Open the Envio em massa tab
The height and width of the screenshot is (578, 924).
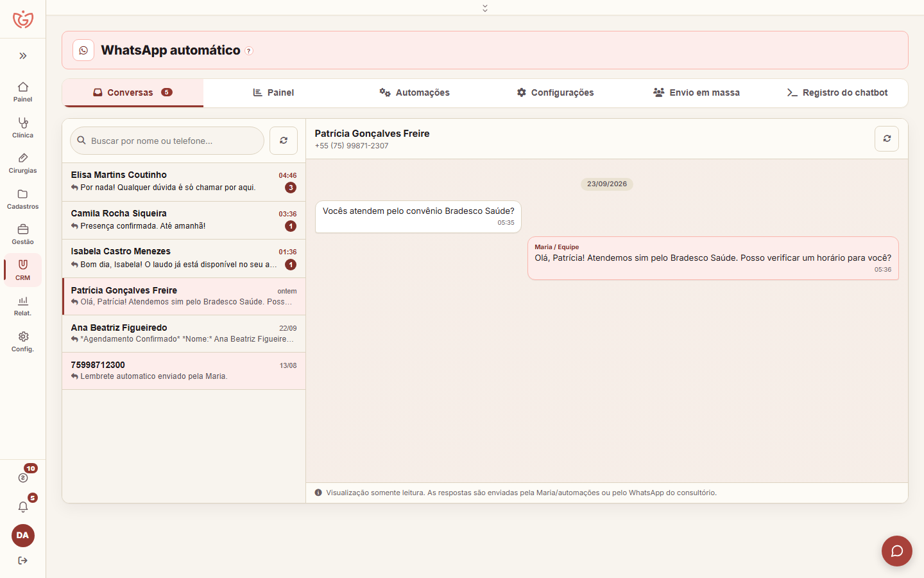click(696, 92)
